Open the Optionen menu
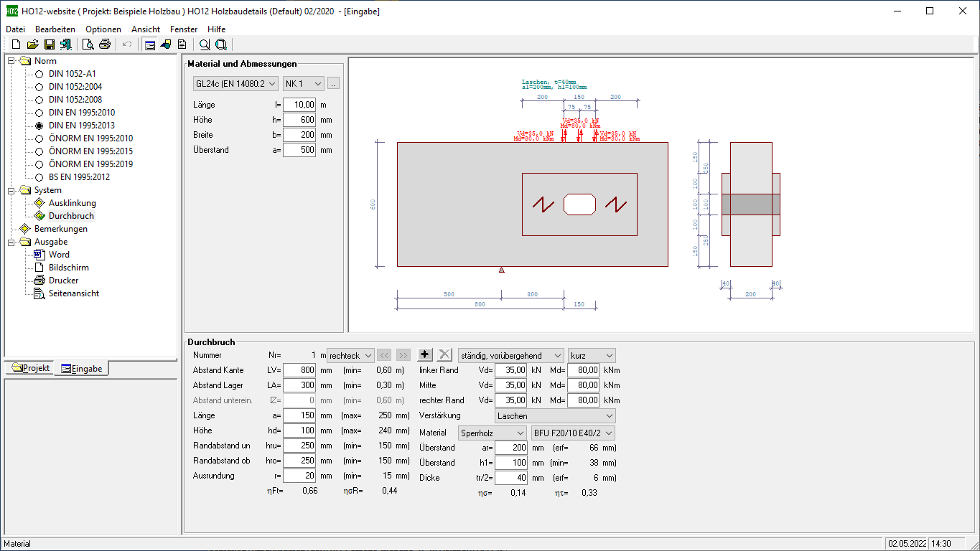 pyautogui.click(x=103, y=29)
